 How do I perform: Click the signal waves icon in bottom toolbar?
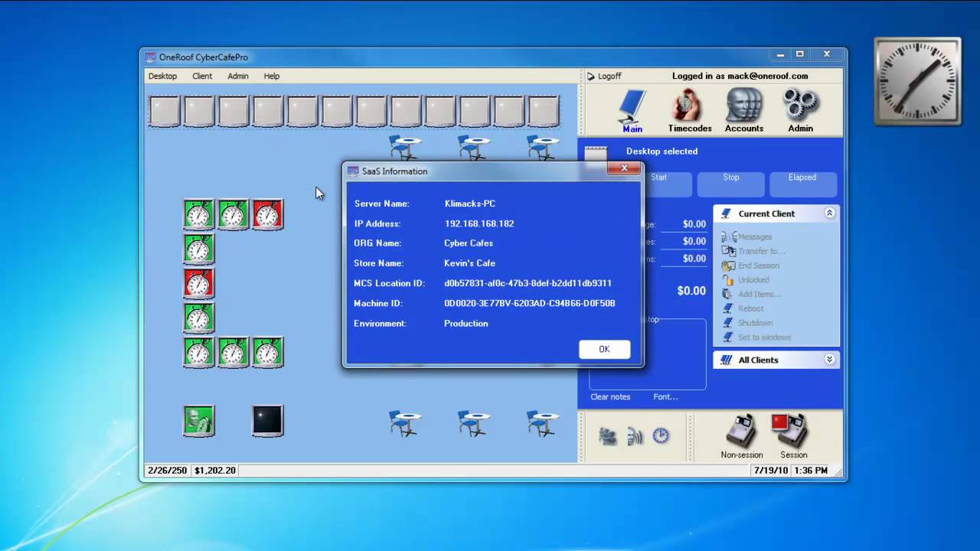635,436
